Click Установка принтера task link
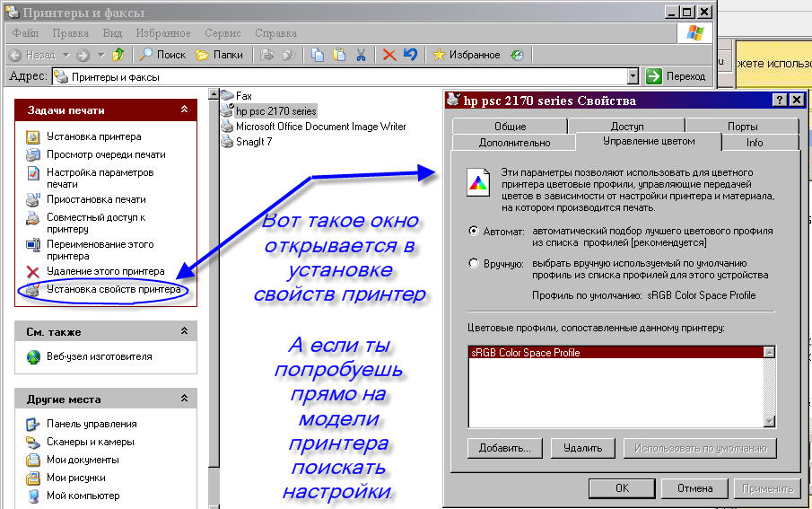Screen dimensions: 812x509 pos(93,136)
